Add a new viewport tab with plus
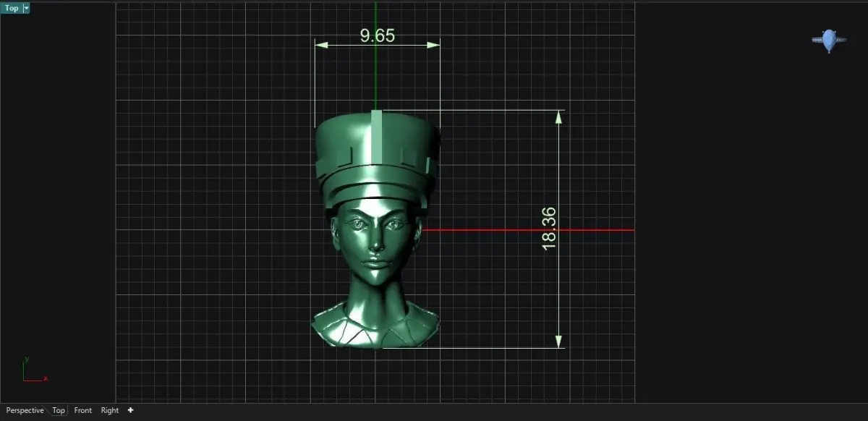The width and height of the screenshot is (868, 421). point(131,410)
